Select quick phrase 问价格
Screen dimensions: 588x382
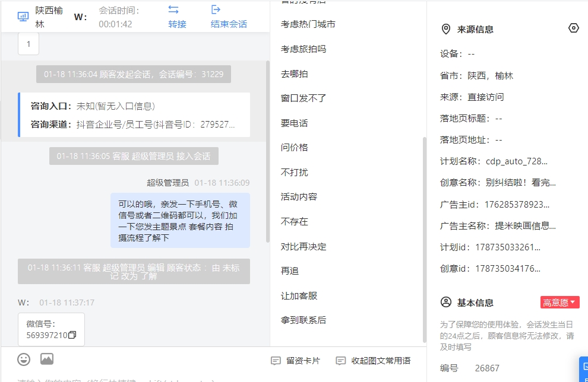click(295, 148)
